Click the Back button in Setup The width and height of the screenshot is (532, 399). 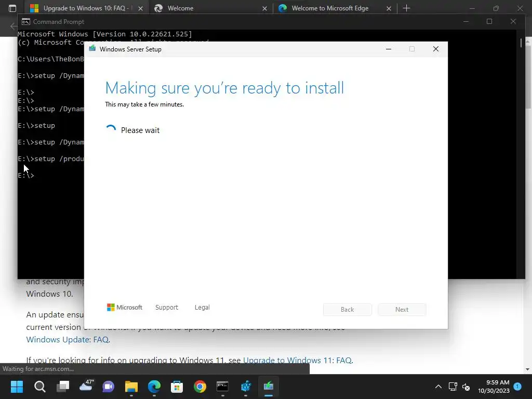348,310
